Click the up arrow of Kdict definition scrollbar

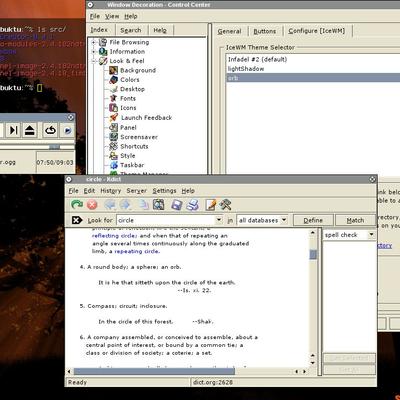[313, 233]
